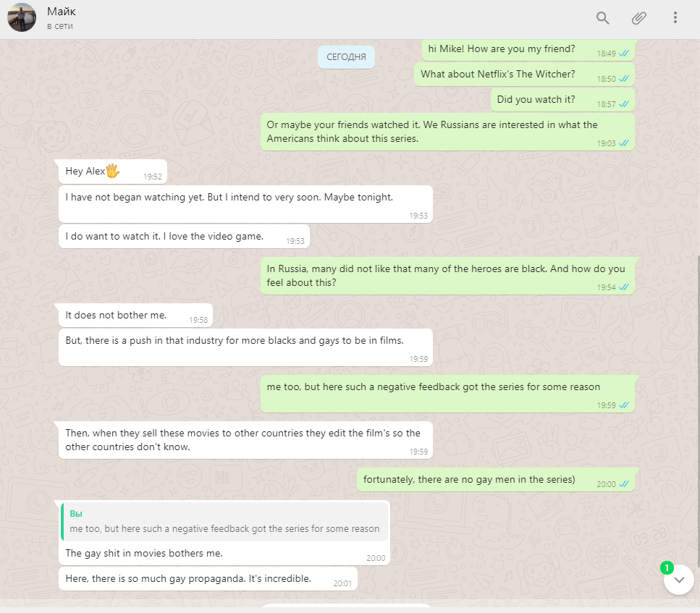Jump to latest message with down chevron
The height and width of the screenshot is (613, 700).
click(x=678, y=580)
